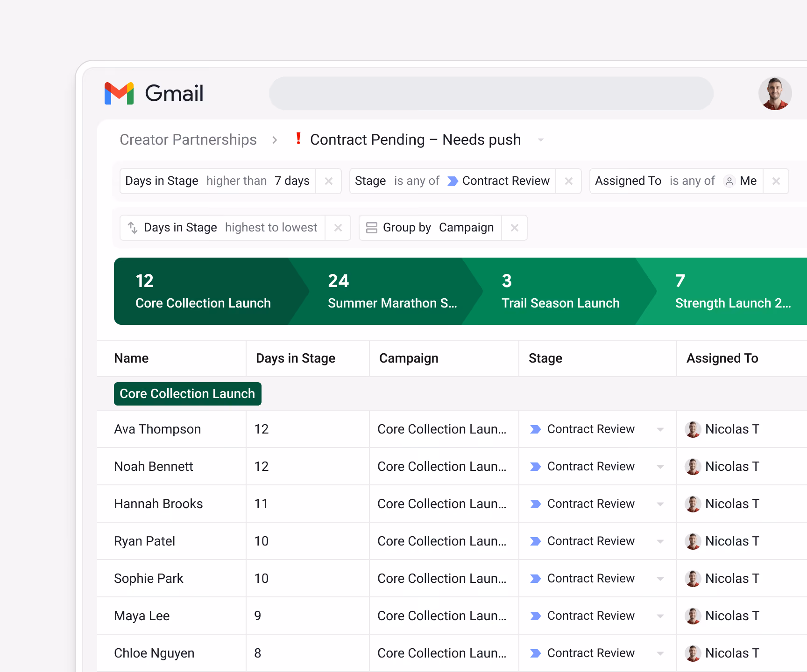
Task: Open stage dropdown for Ava Thompson
Action: pos(660,429)
